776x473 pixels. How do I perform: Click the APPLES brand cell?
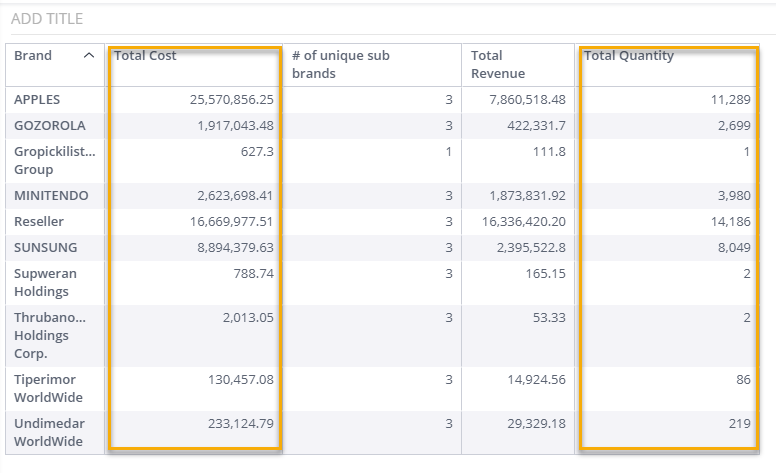(x=38, y=100)
